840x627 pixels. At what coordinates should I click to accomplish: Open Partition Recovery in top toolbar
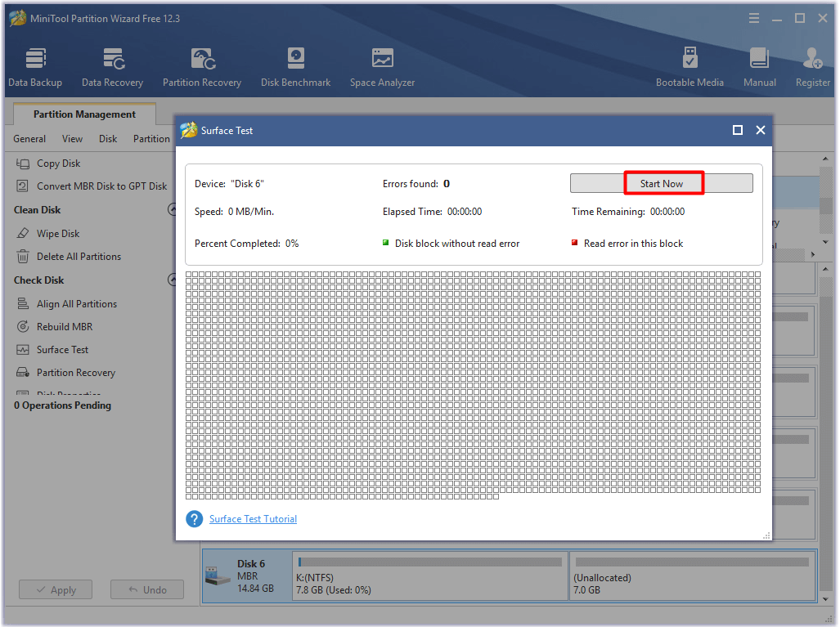[x=202, y=67]
